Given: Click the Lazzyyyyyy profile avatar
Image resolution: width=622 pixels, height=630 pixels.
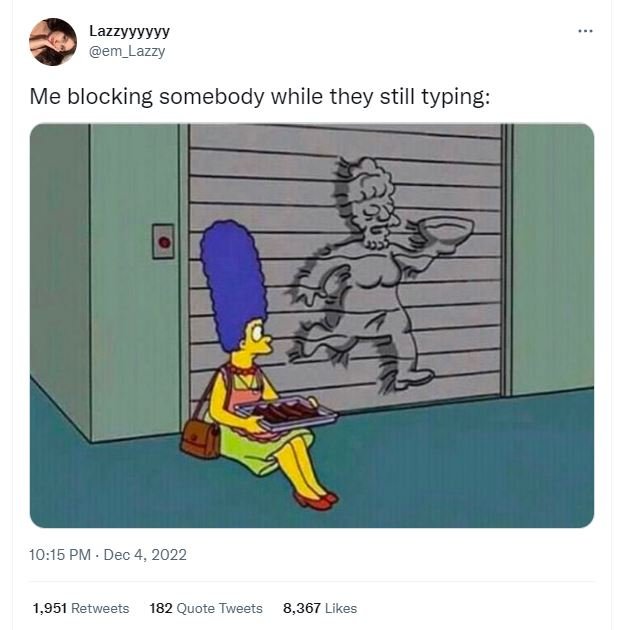Looking at the screenshot, I should [x=53, y=42].
